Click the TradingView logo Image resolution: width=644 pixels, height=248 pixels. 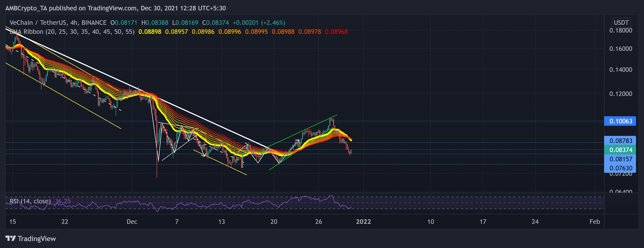coord(30,239)
